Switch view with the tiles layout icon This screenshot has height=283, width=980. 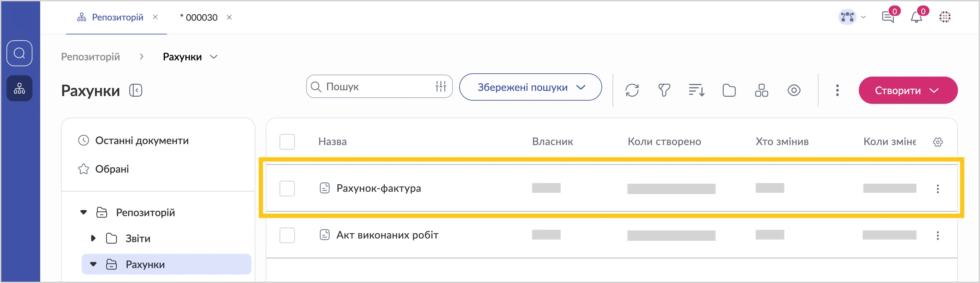(x=761, y=90)
